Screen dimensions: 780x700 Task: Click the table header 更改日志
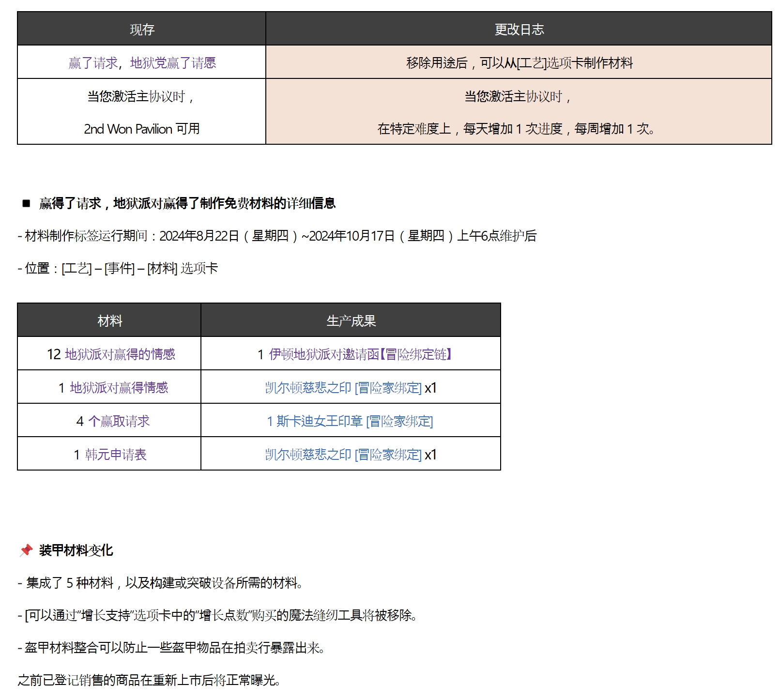(519, 30)
